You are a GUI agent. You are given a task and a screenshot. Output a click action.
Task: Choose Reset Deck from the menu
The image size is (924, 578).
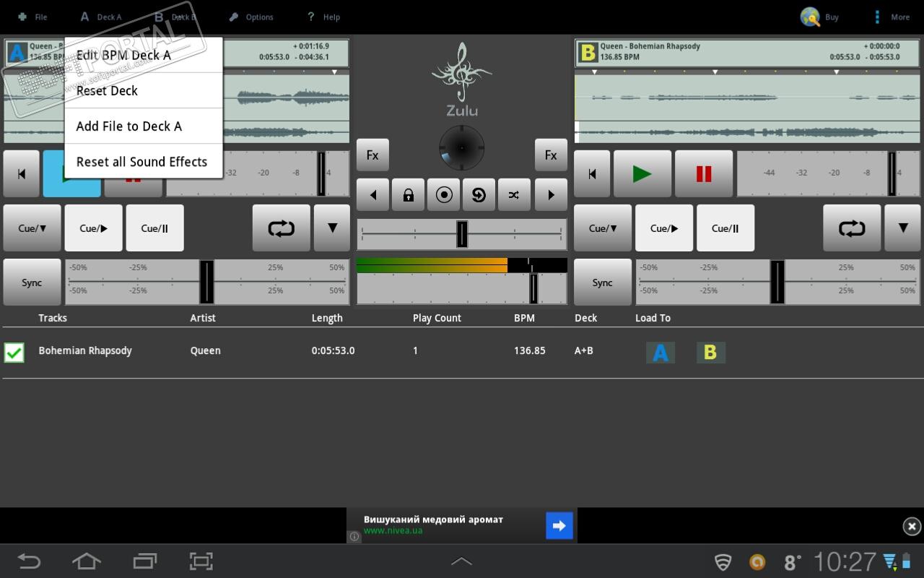pyautogui.click(x=143, y=90)
